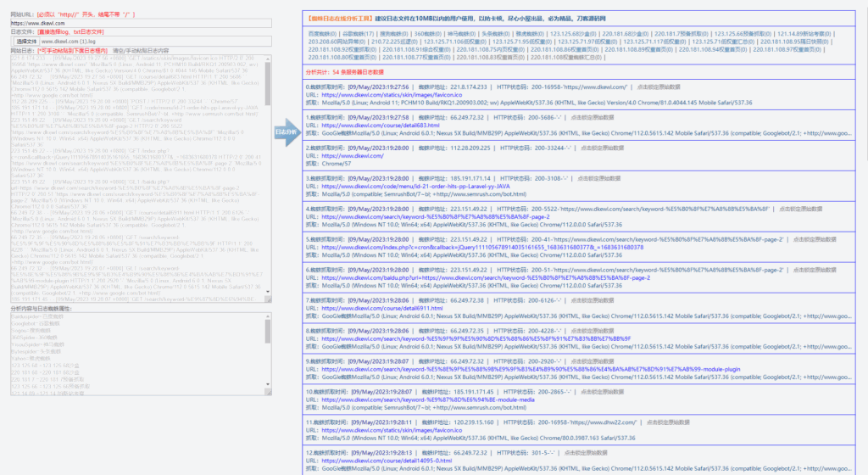Click the 选择文件 file chooser button
This screenshot has height=475, width=868.
click(27, 41)
